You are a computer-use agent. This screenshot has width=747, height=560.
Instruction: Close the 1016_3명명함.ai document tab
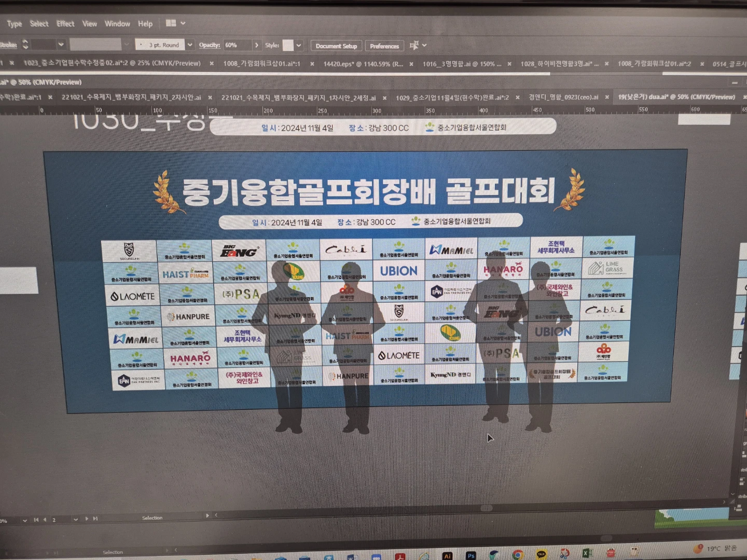(509, 64)
